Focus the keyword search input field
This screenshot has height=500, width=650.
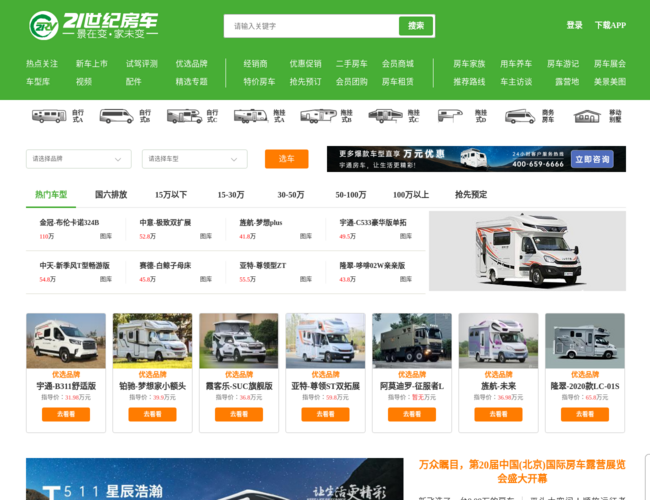311,26
